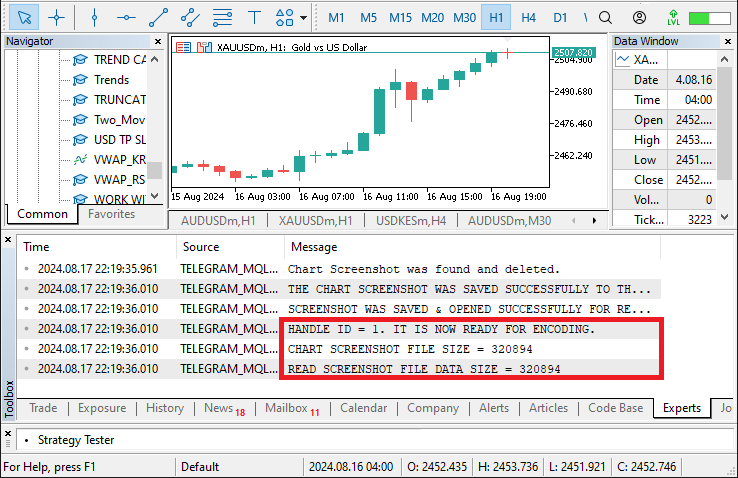Open the News tab with 18 unread
The width and height of the screenshot is (738, 478).
tap(225, 408)
